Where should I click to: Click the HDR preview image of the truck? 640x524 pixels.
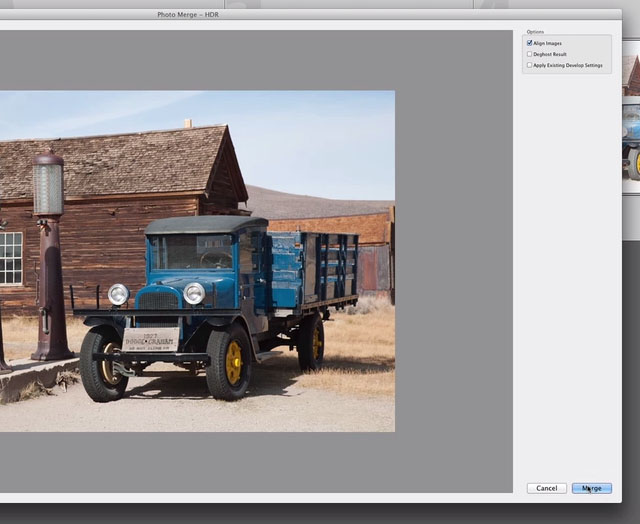pyautogui.click(x=197, y=261)
